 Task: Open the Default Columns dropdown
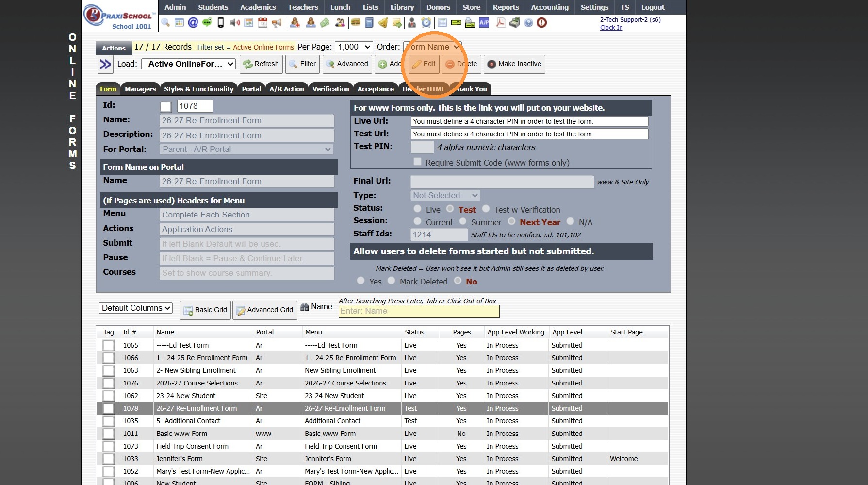click(x=136, y=308)
